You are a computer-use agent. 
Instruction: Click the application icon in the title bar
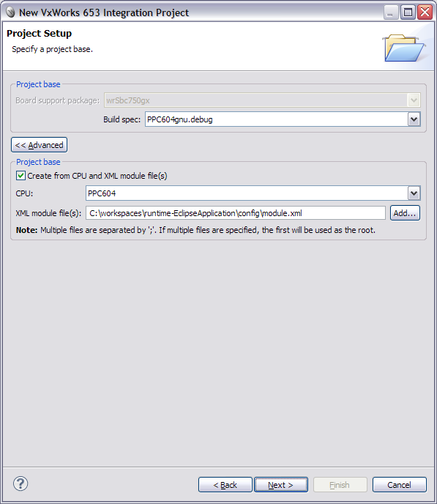[x=10, y=12]
